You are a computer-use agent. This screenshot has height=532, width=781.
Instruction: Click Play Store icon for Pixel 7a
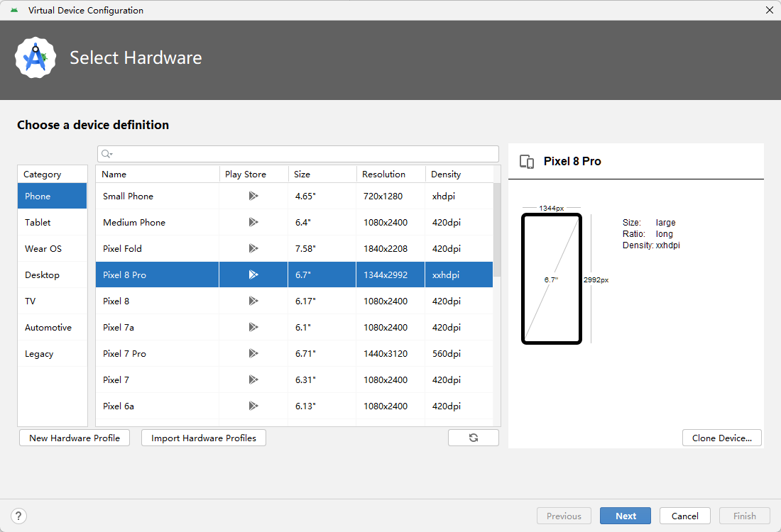(x=253, y=327)
